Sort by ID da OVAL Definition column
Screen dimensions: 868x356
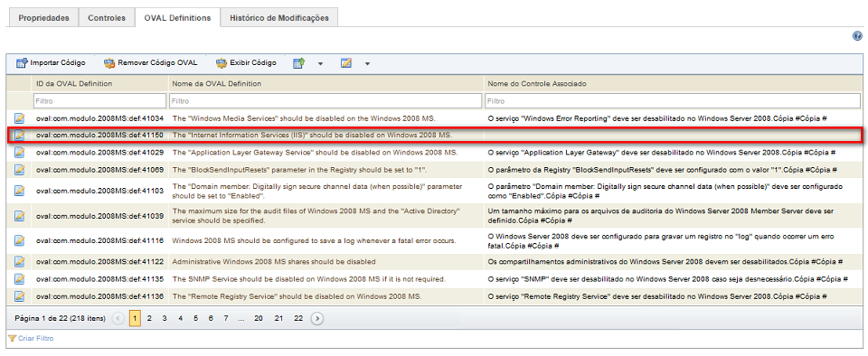(x=74, y=83)
